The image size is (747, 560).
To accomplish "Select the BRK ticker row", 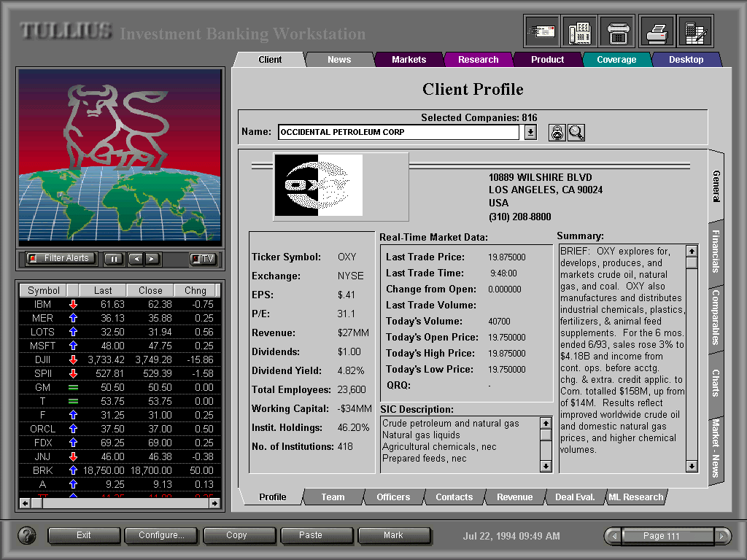I will coord(120,470).
